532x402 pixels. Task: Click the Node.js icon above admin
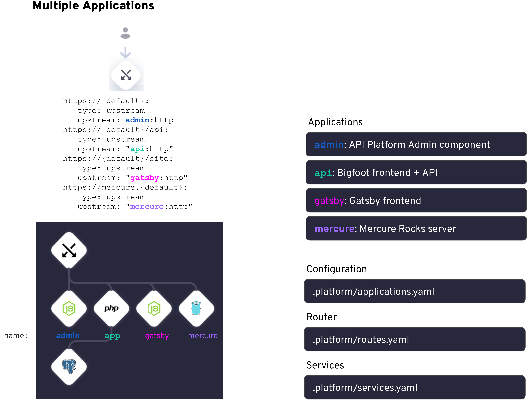pos(69,309)
